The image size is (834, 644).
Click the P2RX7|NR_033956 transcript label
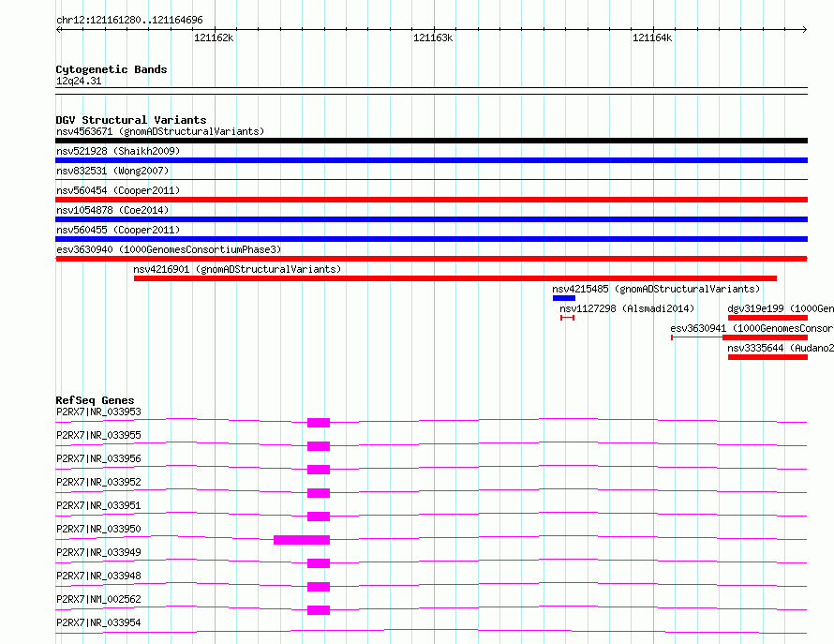pos(98,458)
